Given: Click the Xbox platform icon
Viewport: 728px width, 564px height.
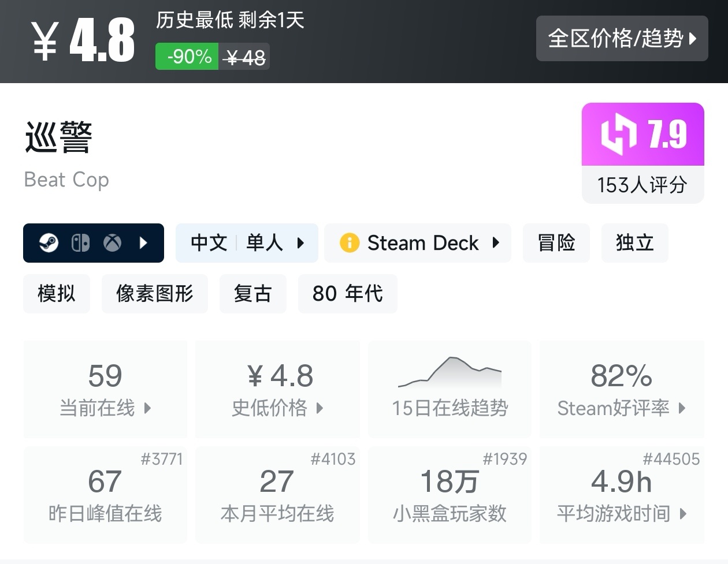Looking at the screenshot, I should coord(112,243).
